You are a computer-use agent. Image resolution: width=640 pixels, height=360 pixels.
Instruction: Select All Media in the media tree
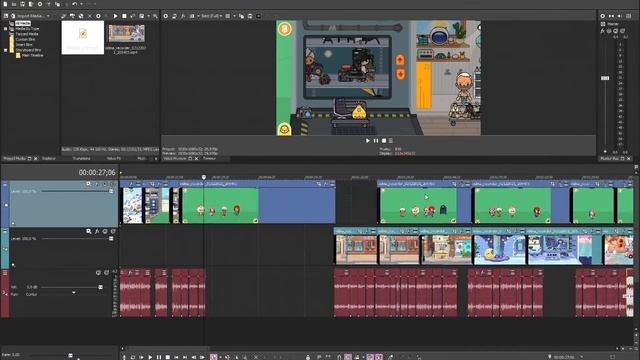click(23, 24)
